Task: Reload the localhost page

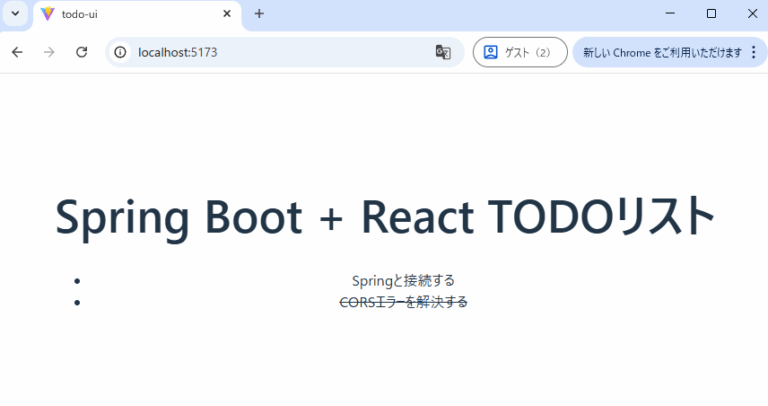Action: click(82, 52)
